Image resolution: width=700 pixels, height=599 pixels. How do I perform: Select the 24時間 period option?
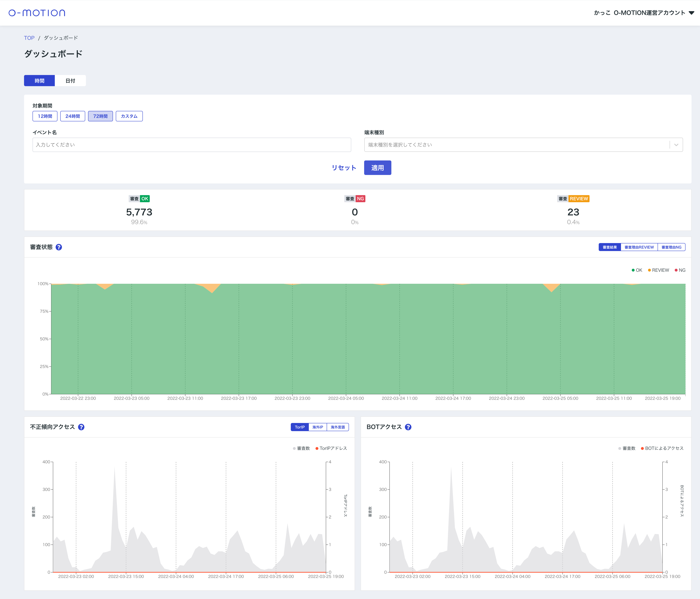click(73, 116)
